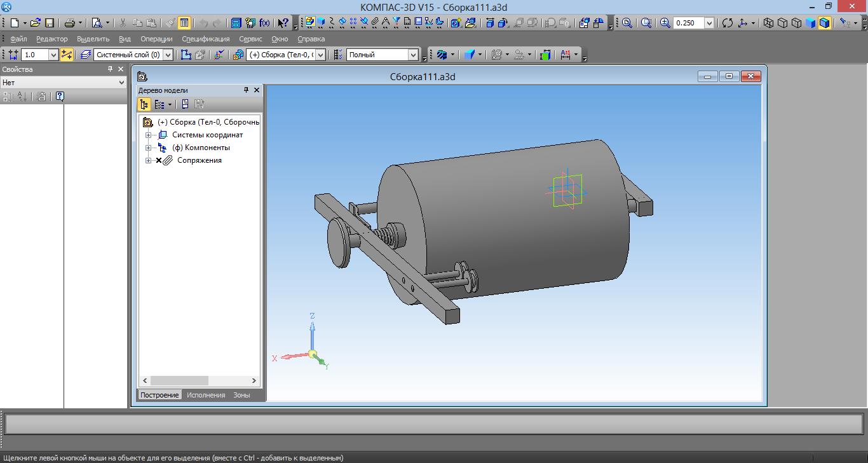Toggle shaded with edges display mode
This screenshot has height=463, width=868.
(x=825, y=23)
